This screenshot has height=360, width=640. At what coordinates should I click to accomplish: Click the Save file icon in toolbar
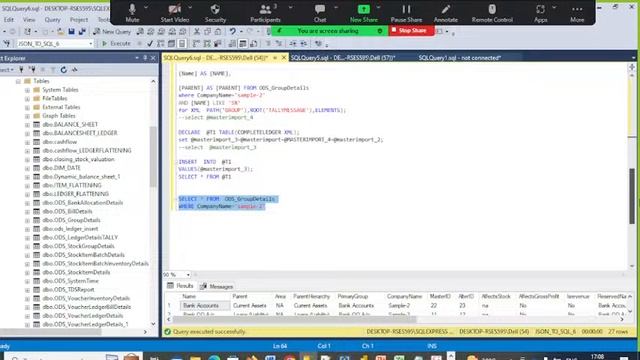point(71,31)
